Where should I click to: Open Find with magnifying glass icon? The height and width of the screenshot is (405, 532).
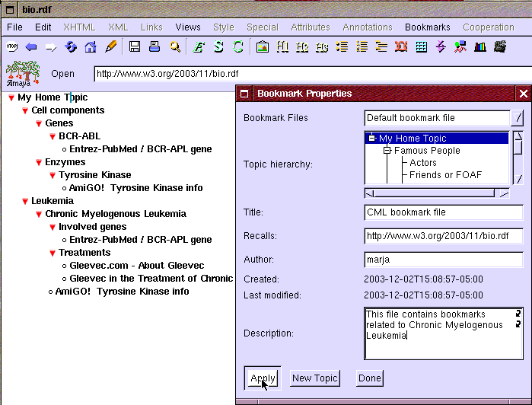click(x=175, y=47)
